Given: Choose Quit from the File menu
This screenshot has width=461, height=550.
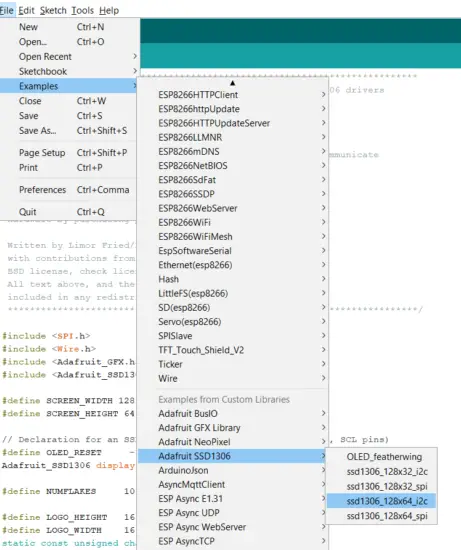Looking at the screenshot, I should (69, 212).
